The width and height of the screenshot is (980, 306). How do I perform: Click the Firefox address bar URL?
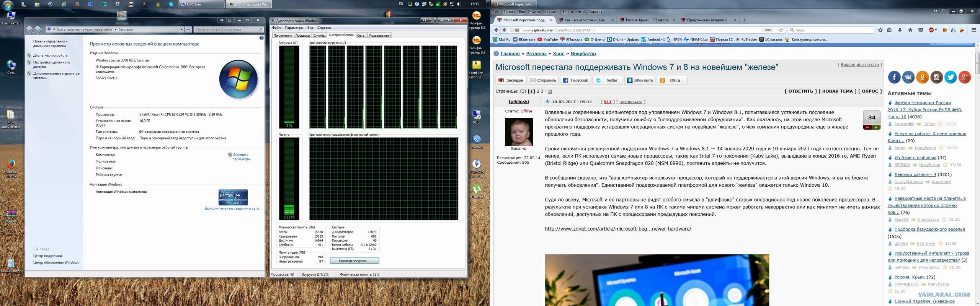[558, 30]
